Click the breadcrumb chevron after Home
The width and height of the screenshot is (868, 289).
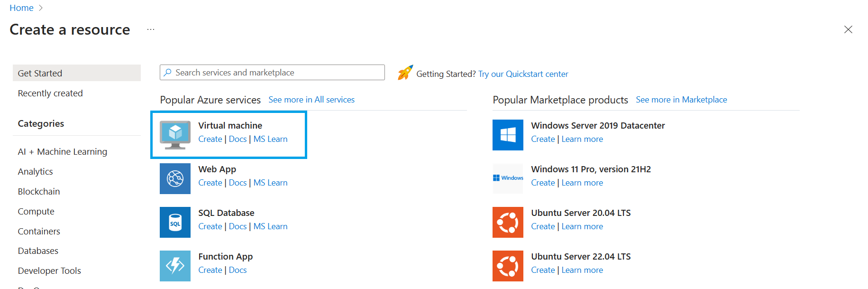click(41, 8)
